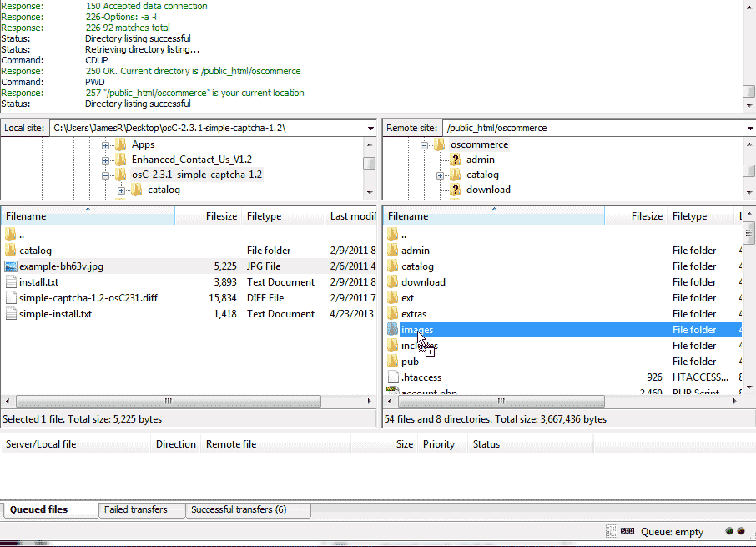Click local catalog folder icon in file list
Viewport: 756px width, 547px height.
[x=11, y=251]
